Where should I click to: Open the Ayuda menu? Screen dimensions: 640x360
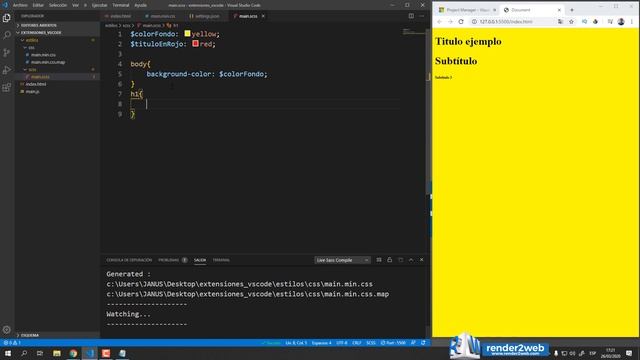point(140,5)
